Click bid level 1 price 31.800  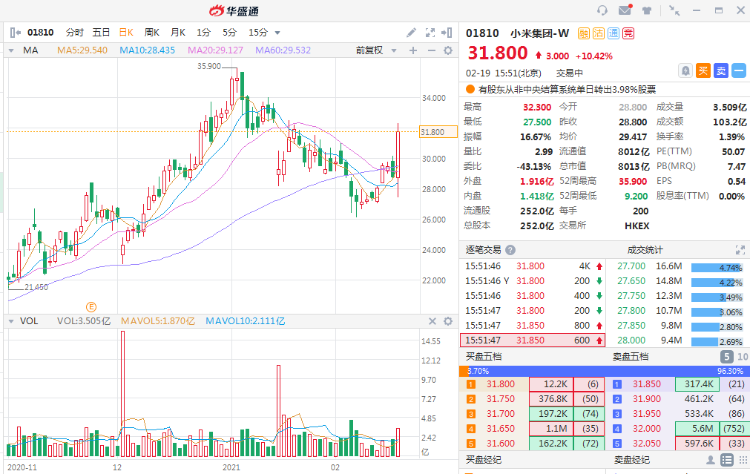[500, 384]
